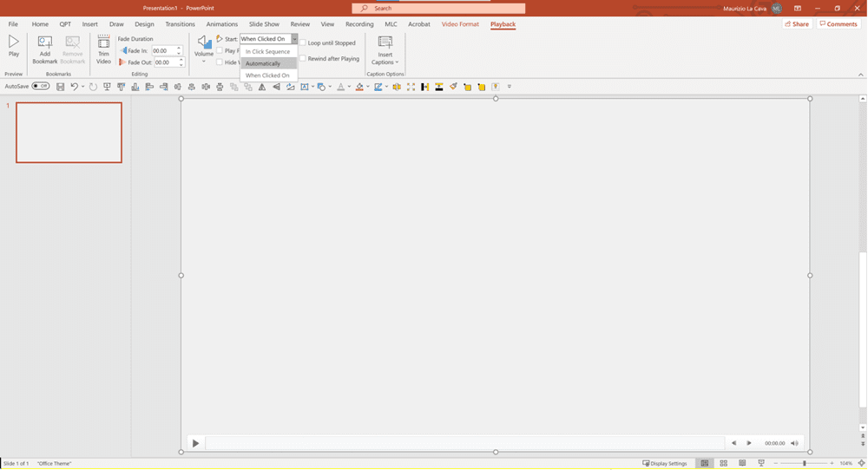Click the Shapes icon in quick toolbar
This screenshot has height=470, width=868.
click(x=321, y=87)
